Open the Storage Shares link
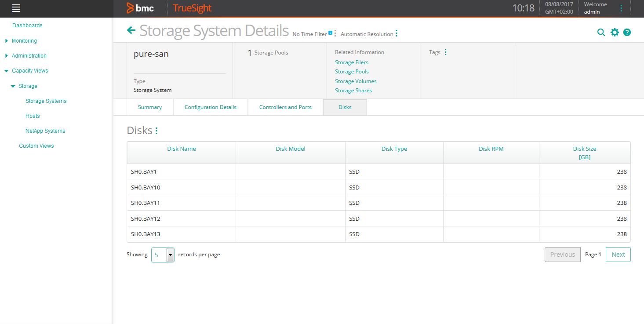 pos(353,91)
